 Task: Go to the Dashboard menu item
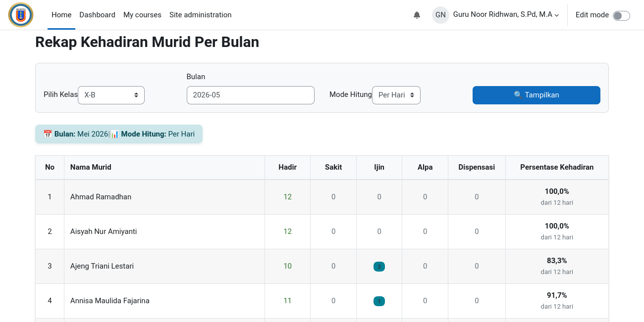tap(97, 15)
